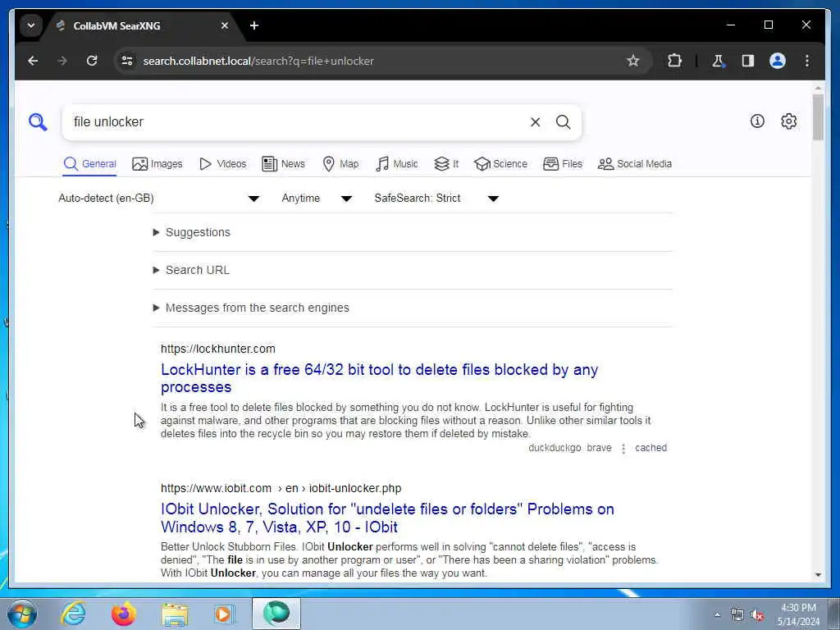Click the duckduckgo engine label
This screenshot has width=840, height=630.
[555, 448]
